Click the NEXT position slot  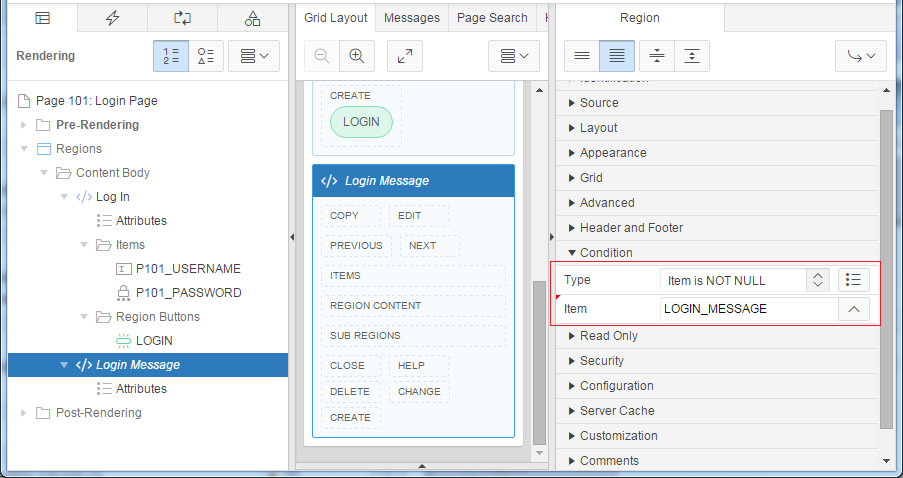tap(430, 245)
